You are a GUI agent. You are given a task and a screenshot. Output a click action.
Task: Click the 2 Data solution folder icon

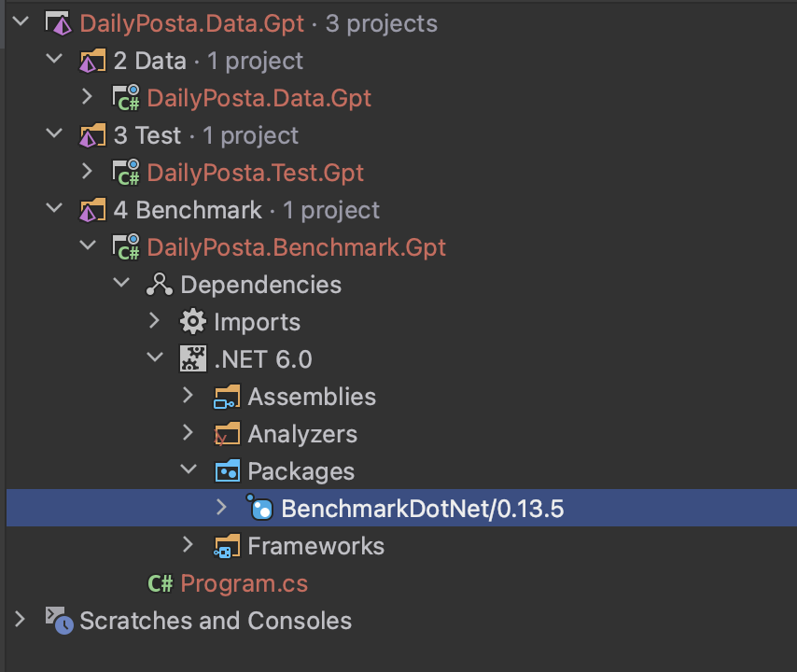point(92,62)
